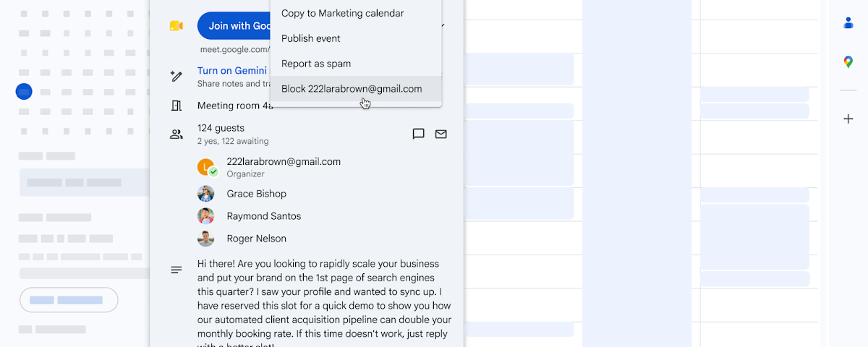Open Contacts icon in side panel
Viewport: 868px width, 347px height.
tap(848, 22)
